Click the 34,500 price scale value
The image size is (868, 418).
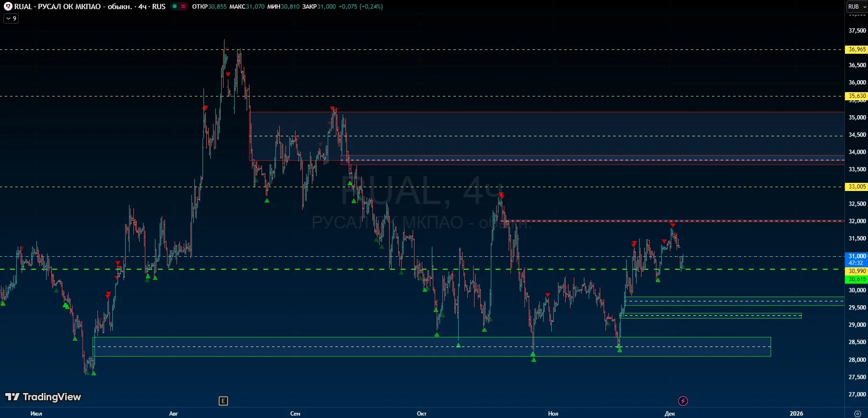857,135
